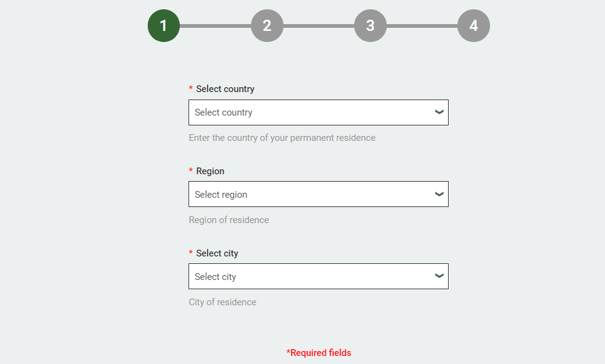Click the chevron arrow in city dropdown
605x364 pixels.
click(x=439, y=277)
